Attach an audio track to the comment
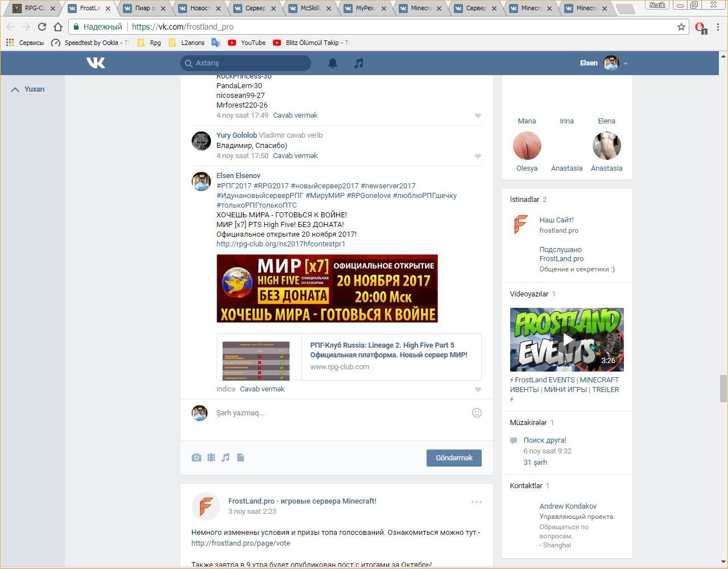This screenshot has height=569, width=728. (x=226, y=457)
